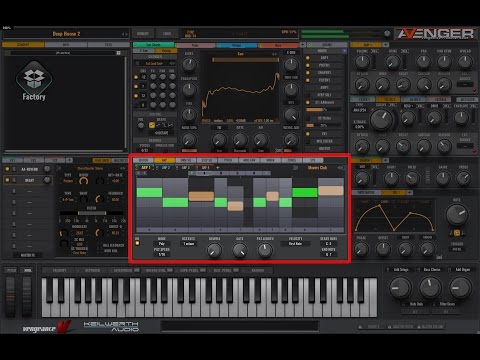Open the Pat Speed dropdown showing 1/16

coord(161,254)
